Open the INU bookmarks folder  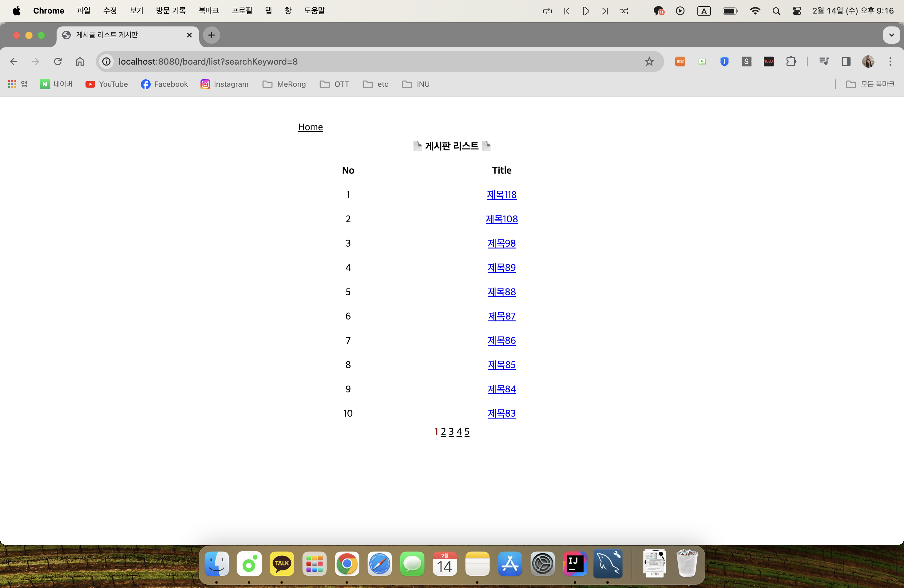coord(416,84)
